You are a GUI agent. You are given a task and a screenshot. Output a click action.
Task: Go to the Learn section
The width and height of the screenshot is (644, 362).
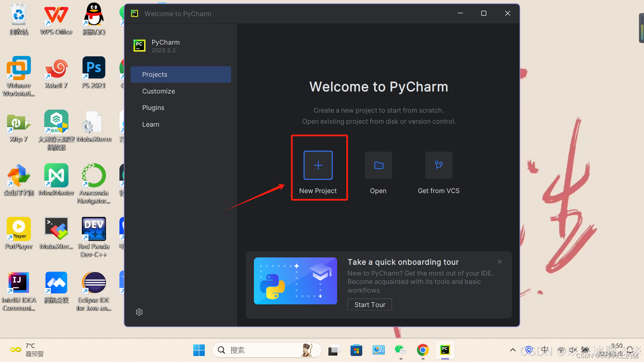point(151,124)
